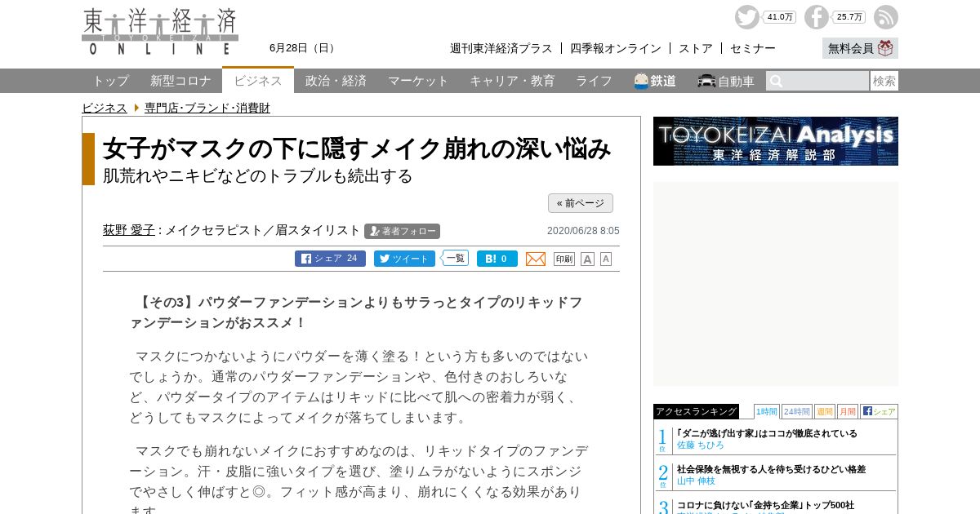The height and width of the screenshot is (514, 980).
Task: Open 週刊東洋経済プラス link
Action: (x=501, y=48)
